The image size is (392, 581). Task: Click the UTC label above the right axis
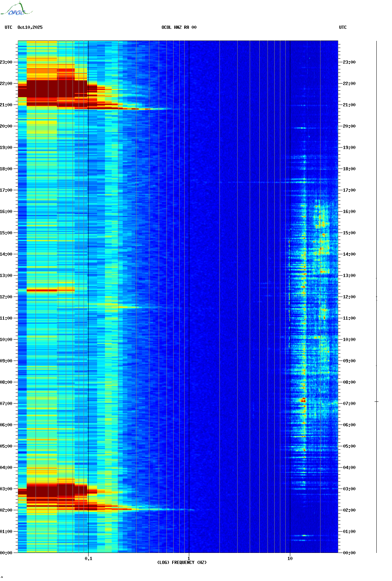[343, 27]
